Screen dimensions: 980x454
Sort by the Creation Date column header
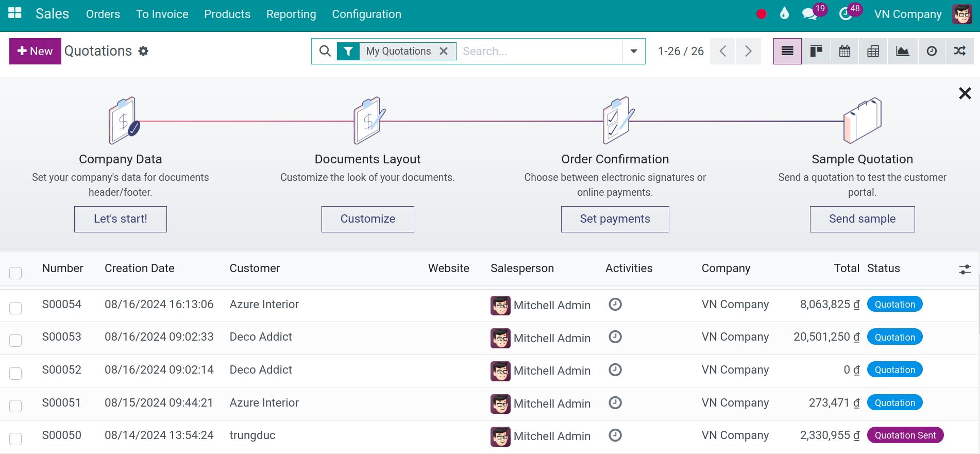140,268
